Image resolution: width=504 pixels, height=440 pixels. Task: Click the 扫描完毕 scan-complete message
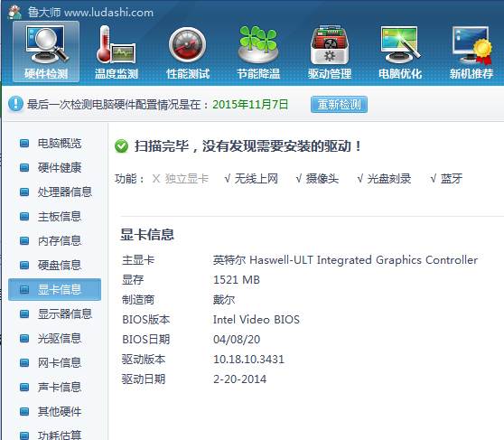[247, 146]
